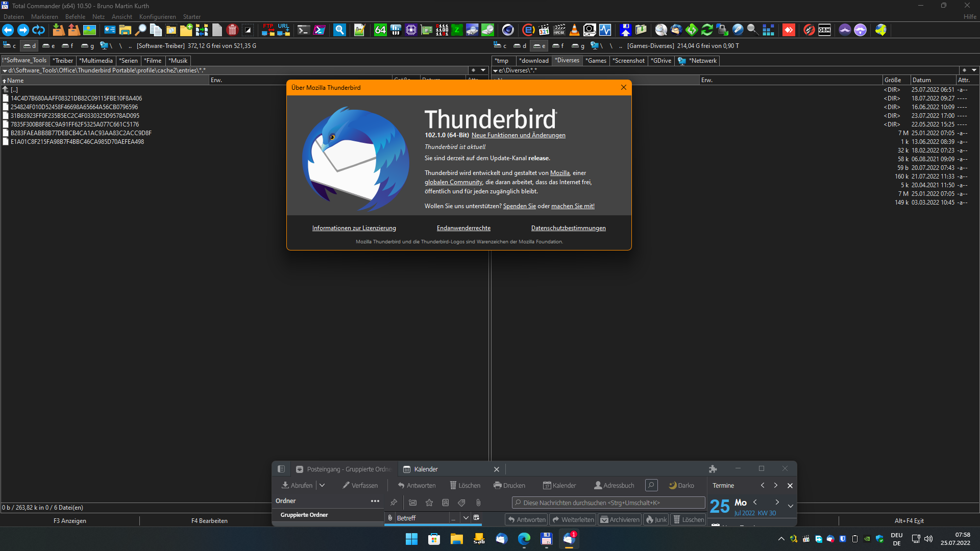Open the Befehle menu
Screen dimensions: 980x551
[x=75, y=17]
